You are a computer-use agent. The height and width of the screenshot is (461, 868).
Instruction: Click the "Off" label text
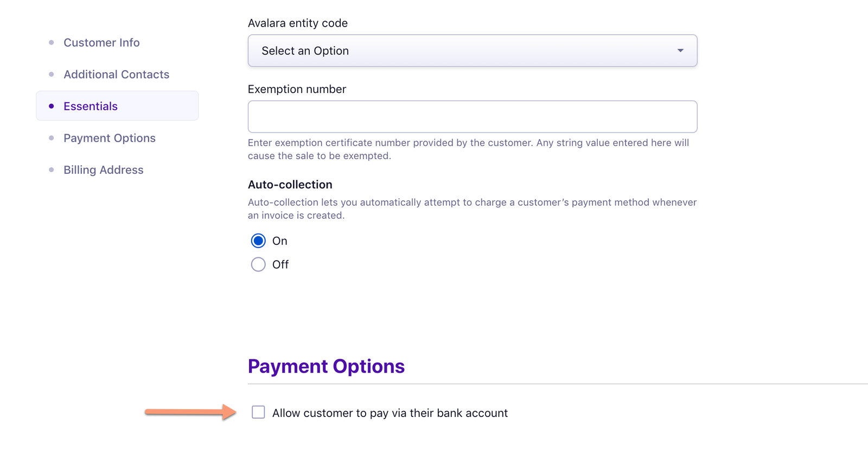[280, 265]
